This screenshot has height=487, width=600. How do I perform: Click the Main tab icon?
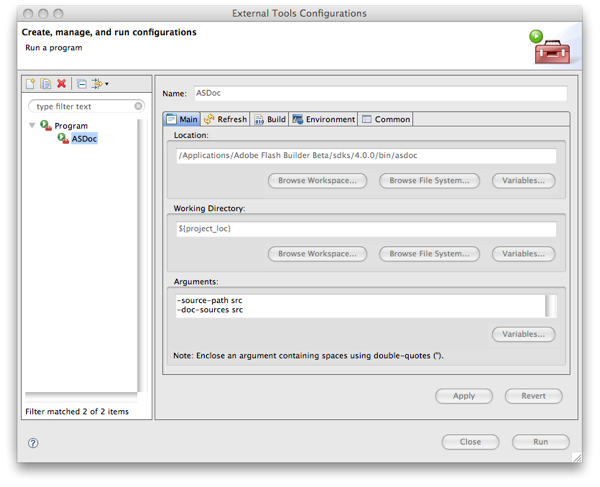(x=171, y=119)
